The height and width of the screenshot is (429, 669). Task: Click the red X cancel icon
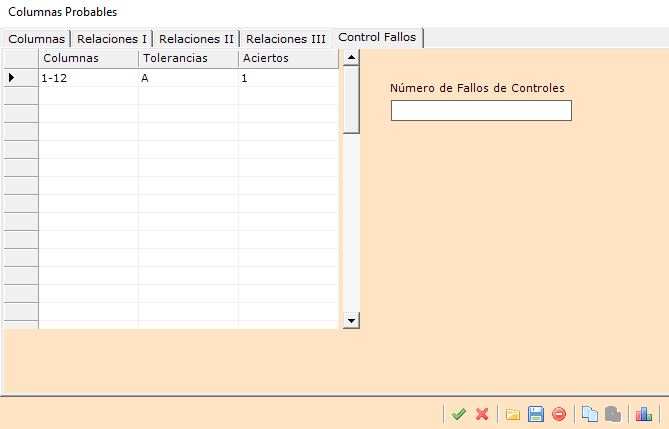pos(482,414)
